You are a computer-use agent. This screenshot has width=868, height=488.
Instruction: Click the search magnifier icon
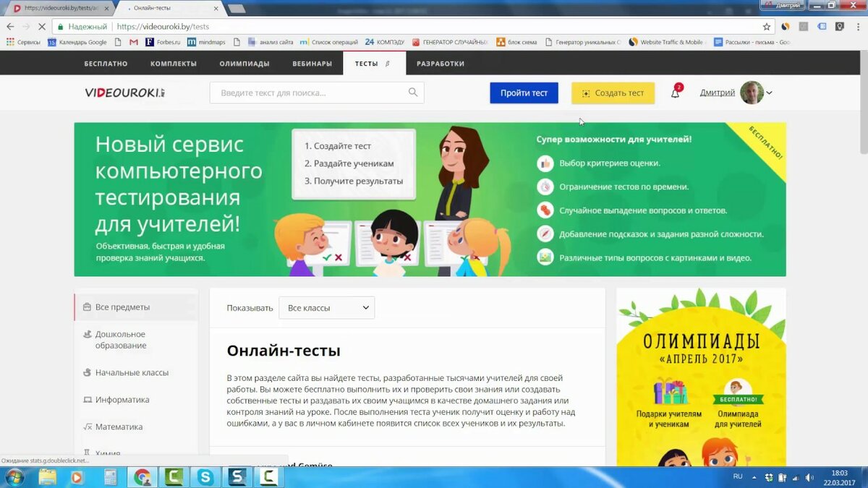(413, 93)
